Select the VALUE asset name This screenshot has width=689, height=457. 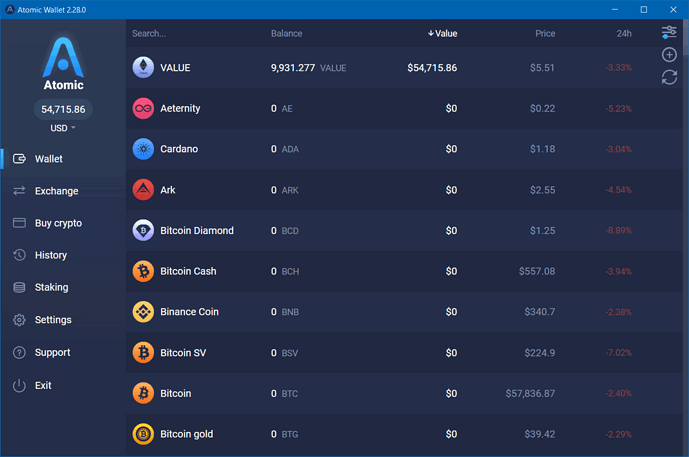[x=175, y=68]
